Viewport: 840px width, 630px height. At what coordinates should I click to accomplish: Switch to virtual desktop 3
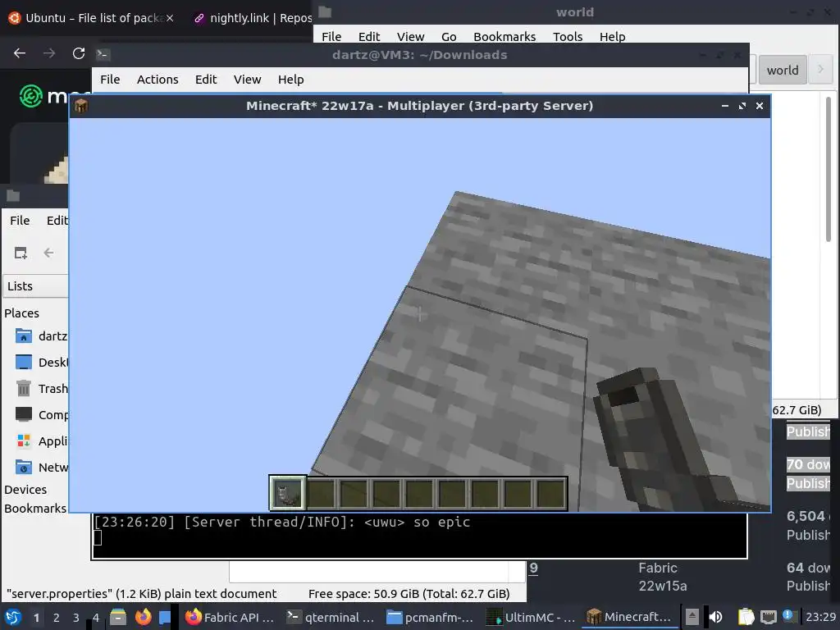tap(76, 617)
